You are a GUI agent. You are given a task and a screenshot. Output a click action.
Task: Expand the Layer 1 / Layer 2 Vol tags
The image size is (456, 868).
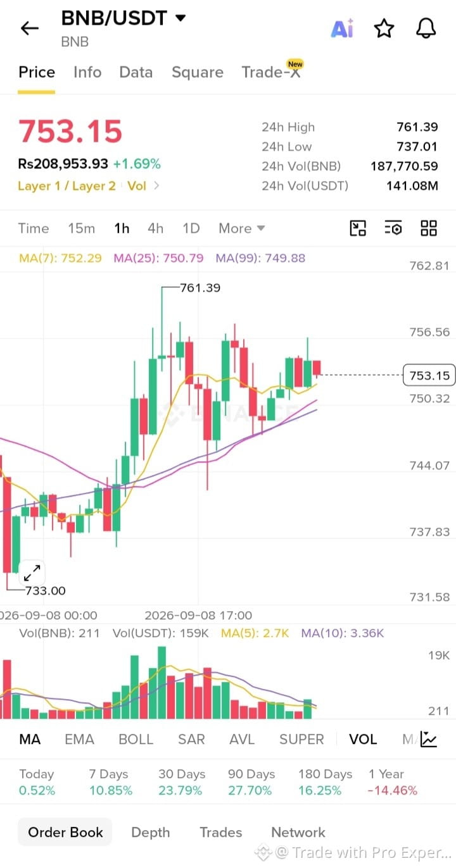(x=89, y=186)
